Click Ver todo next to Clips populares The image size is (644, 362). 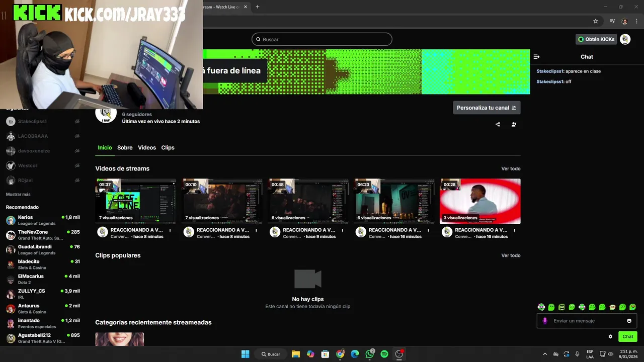coord(511,255)
